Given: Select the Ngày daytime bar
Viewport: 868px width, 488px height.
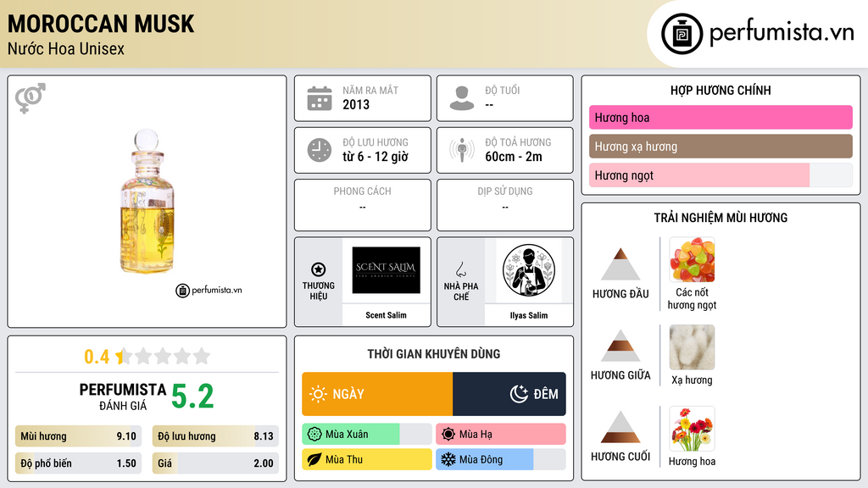Looking at the screenshot, I should point(377,394).
